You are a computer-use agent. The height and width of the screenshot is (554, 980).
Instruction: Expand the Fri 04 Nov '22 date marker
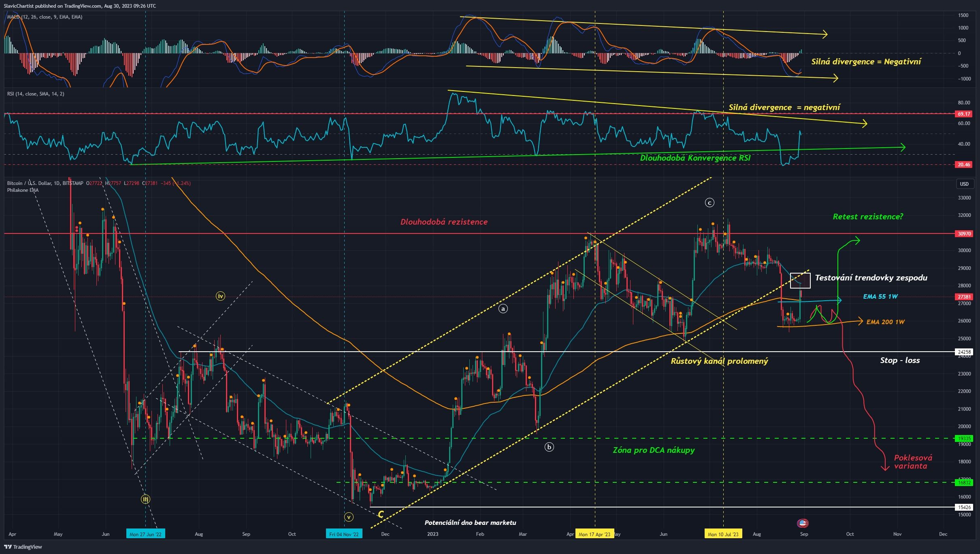[x=345, y=534]
